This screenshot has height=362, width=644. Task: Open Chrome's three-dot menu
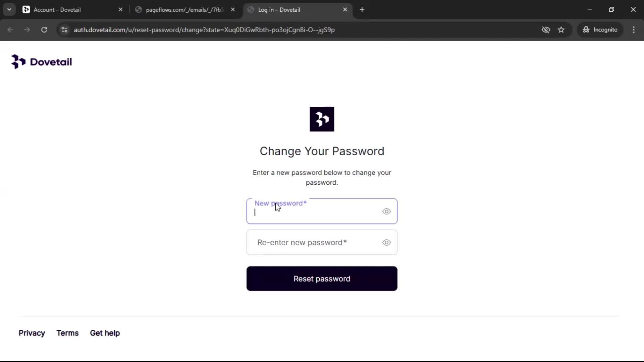click(x=634, y=30)
